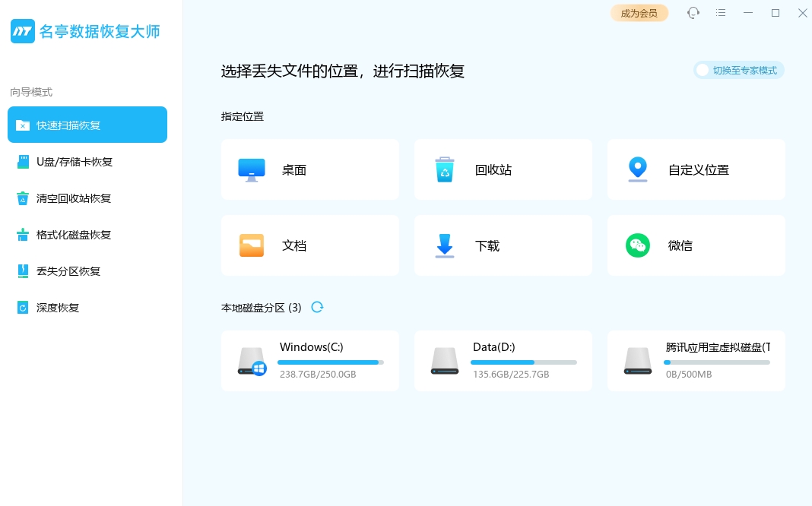Click the Windows(C:) drive icon
Viewport: 812px width, 506px height.
[252, 361]
